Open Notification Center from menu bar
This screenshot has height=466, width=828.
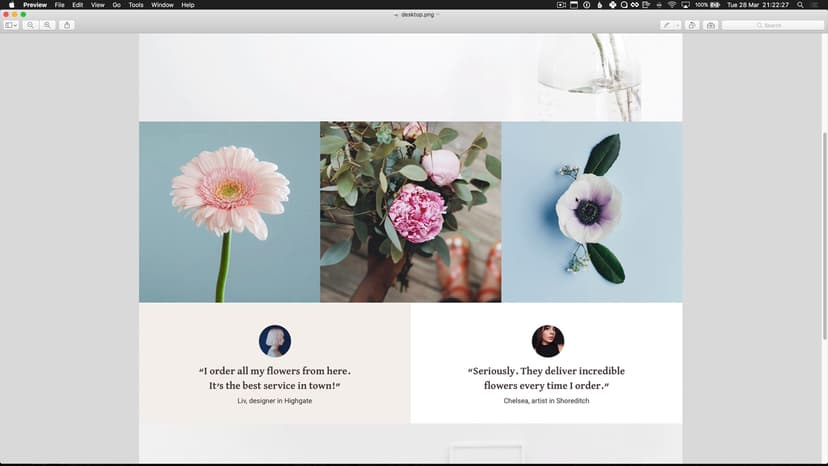(816, 5)
